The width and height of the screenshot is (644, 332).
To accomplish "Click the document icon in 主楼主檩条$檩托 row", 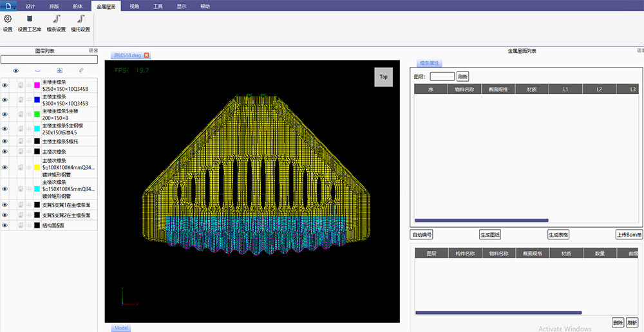I will click(21, 141).
